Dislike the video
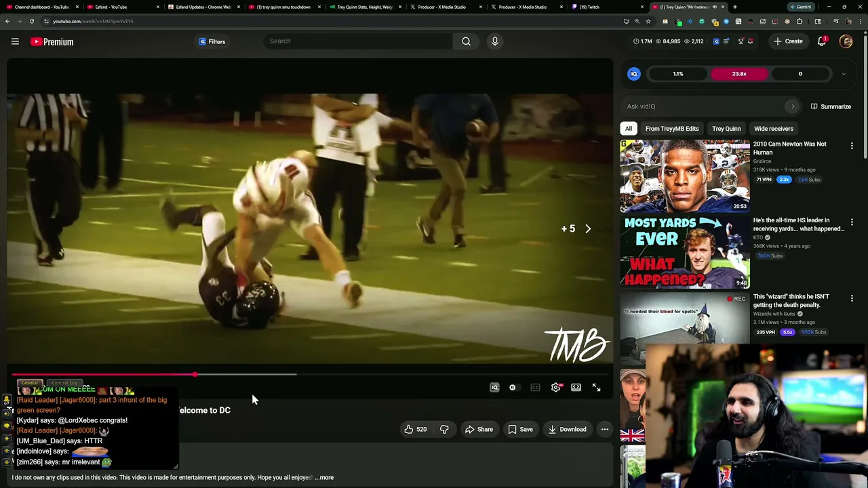This screenshot has width=868, height=488. (444, 429)
